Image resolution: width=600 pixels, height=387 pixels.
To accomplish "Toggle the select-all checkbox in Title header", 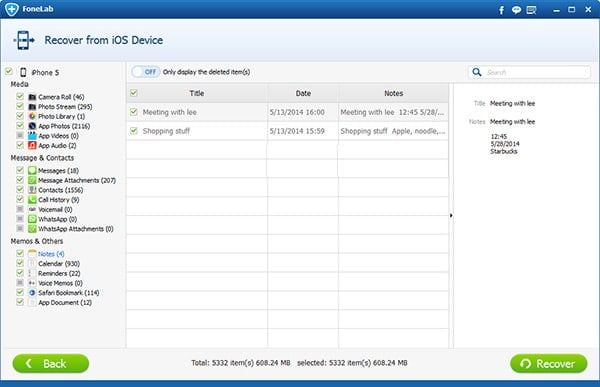I will [x=134, y=93].
